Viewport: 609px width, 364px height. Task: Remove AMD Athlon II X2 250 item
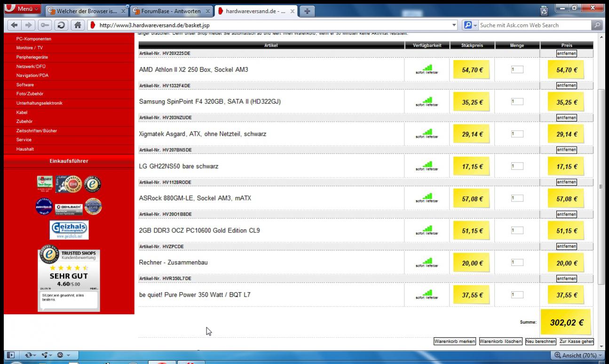pyautogui.click(x=566, y=54)
